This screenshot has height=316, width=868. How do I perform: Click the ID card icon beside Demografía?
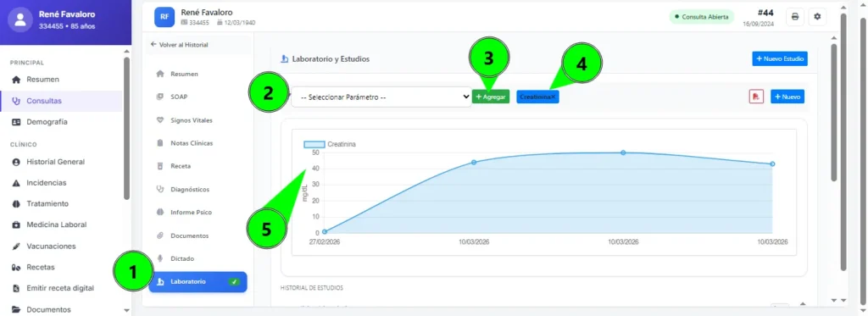pos(16,122)
